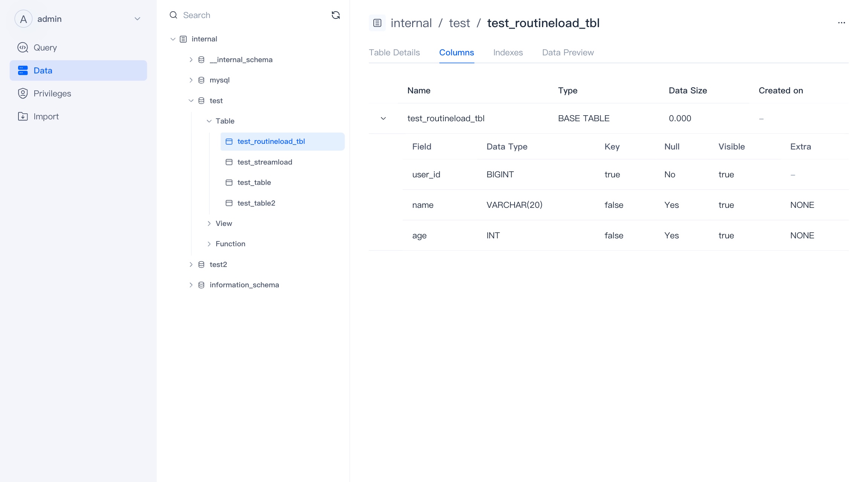Open the admin user dropdown

point(138,19)
